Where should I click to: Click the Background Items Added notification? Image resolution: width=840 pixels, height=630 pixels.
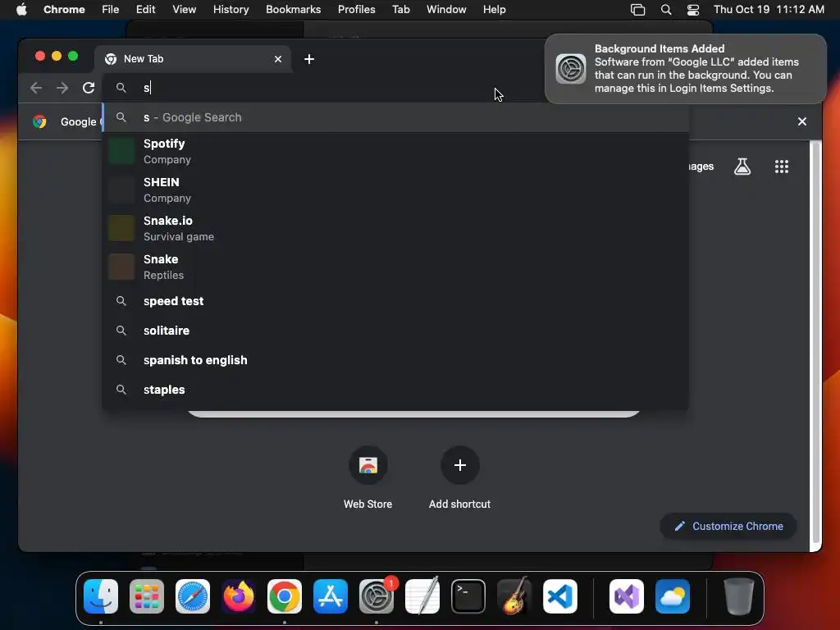pyautogui.click(x=686, y=69)
